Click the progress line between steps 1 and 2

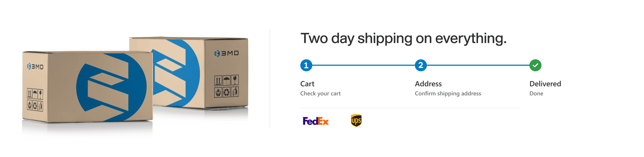[x=363, y=65]
